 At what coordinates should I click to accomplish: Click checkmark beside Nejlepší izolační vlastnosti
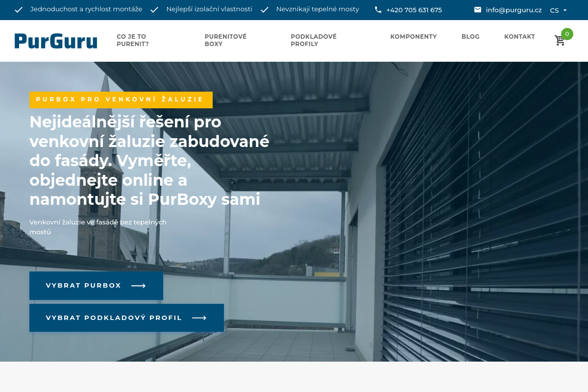[x=154, y=10]
